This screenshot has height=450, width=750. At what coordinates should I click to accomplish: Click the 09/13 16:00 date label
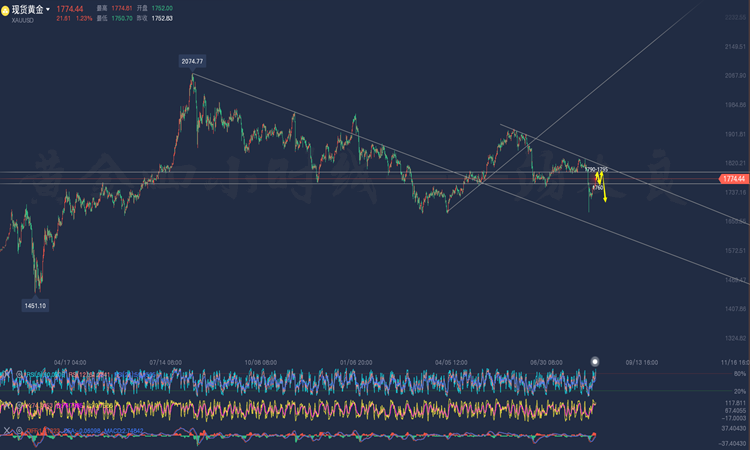tap(641, 362)
